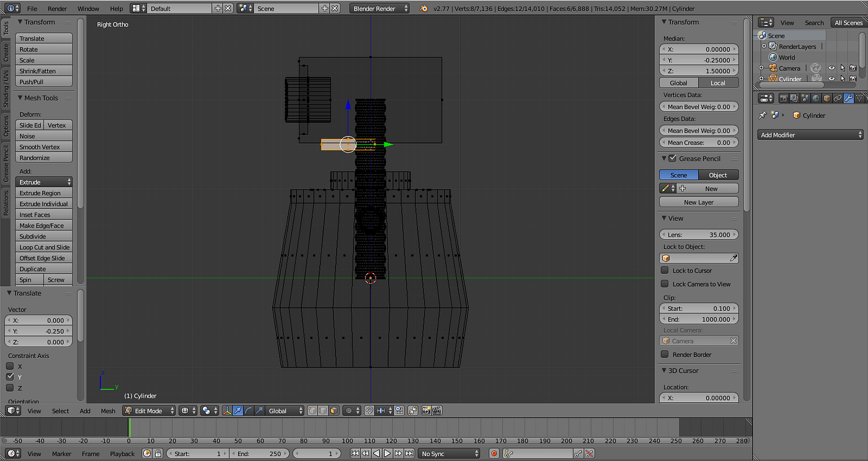Toggle the 3D manipulator widget icon

227,411
